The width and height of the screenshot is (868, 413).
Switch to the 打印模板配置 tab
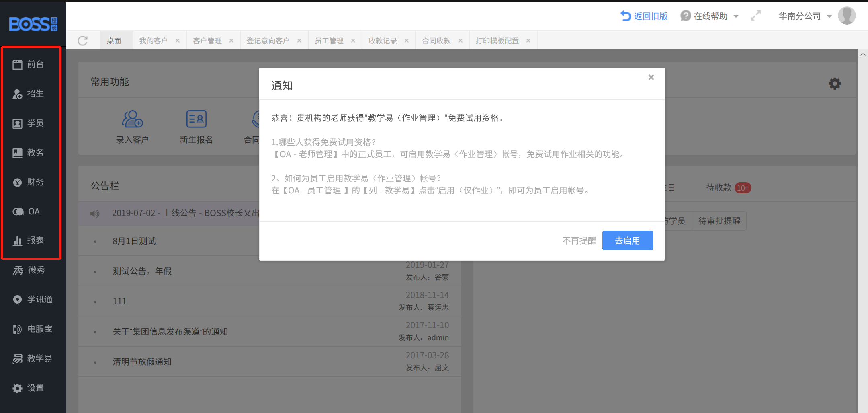(497, 41)
